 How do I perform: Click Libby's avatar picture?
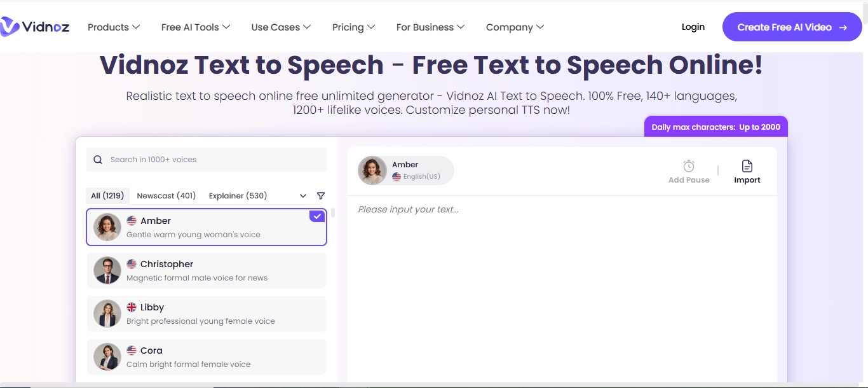(107, 314)
